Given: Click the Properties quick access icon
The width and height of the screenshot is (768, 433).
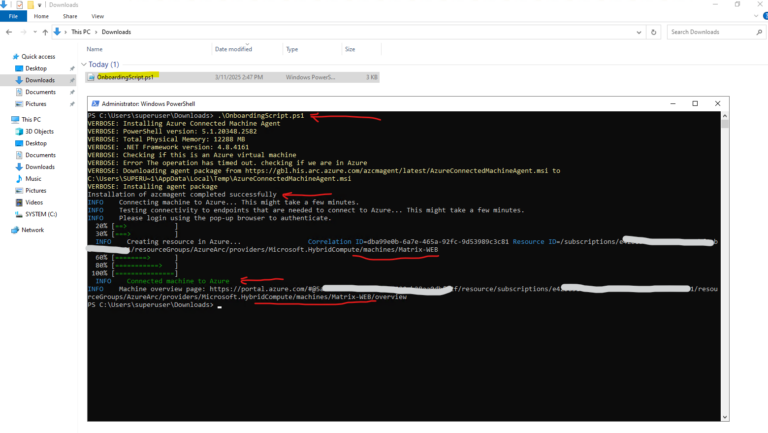Looking at the screenshot, I should point(20,5).
